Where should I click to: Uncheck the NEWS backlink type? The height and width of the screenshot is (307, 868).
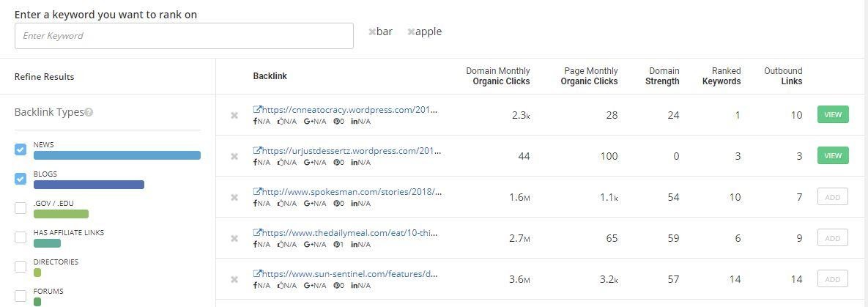pyautogui.click(x=21, y=149)
